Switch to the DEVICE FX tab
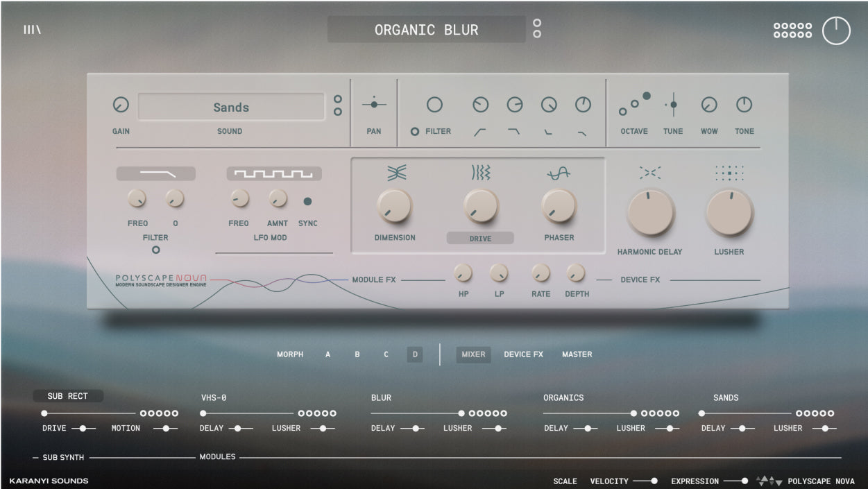Screen dimensions: 868x489 coord(523,354)
